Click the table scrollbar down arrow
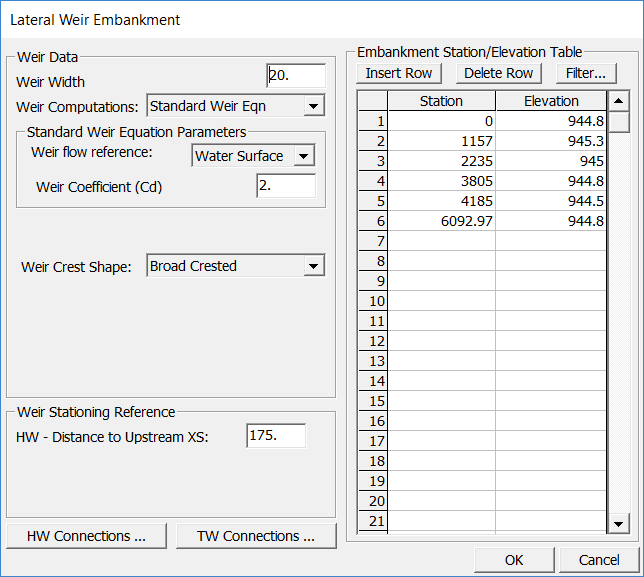644x577 pixels. coord(619,524)
